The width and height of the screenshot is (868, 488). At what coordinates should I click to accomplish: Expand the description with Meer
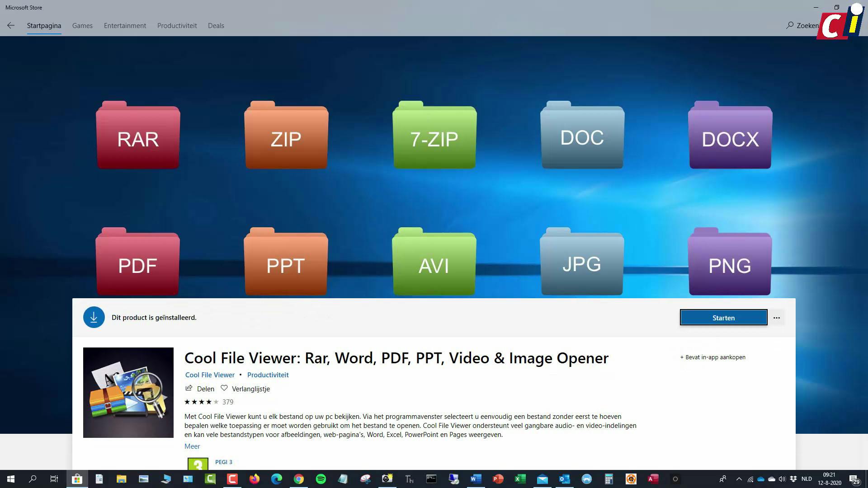[x=192, y=446]
